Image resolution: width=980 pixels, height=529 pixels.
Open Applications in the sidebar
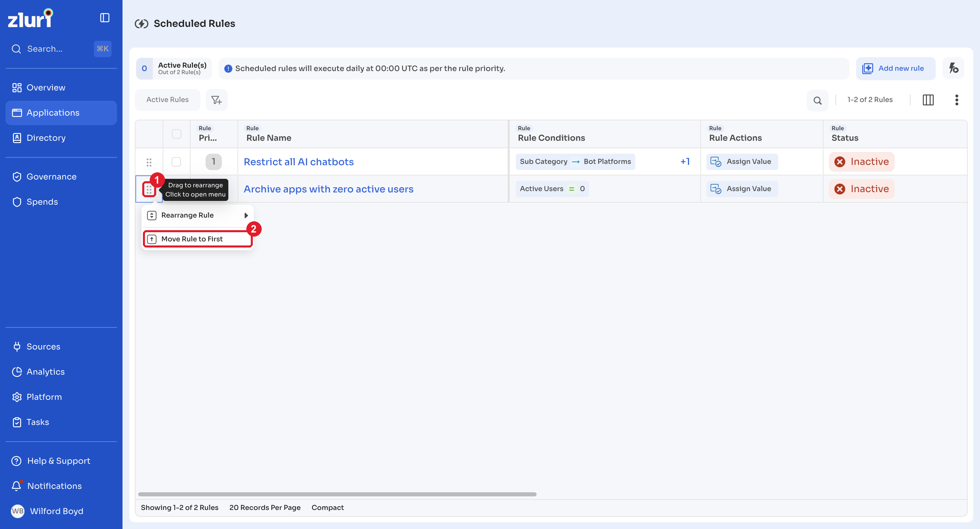(x=61, y=113)
